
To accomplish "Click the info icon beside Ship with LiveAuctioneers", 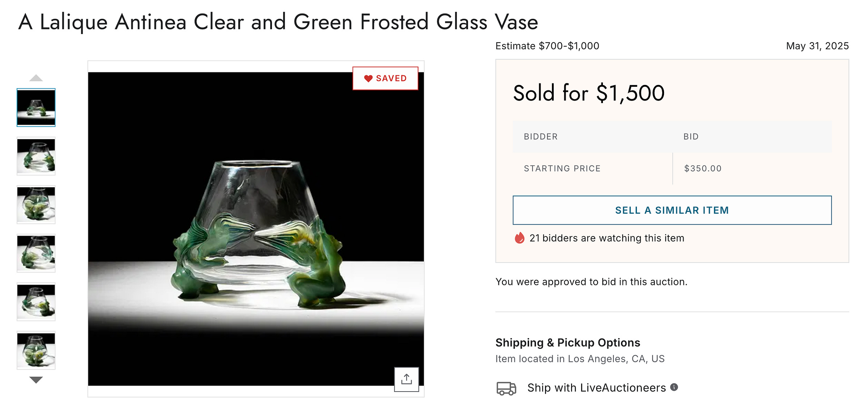I will pyautogui.click(x=674, y=387).
